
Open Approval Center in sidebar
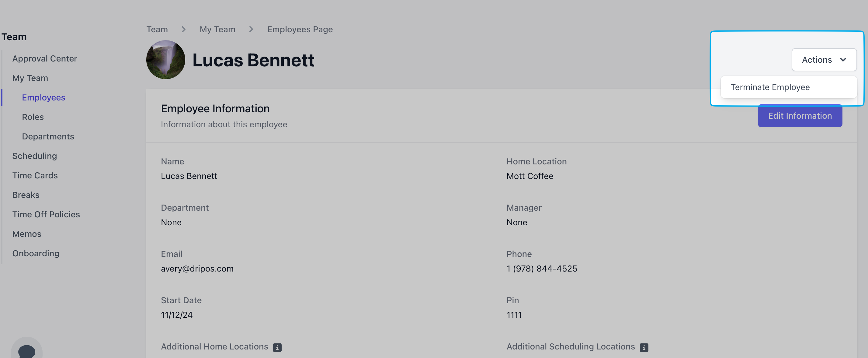click(x=44, y=59)
